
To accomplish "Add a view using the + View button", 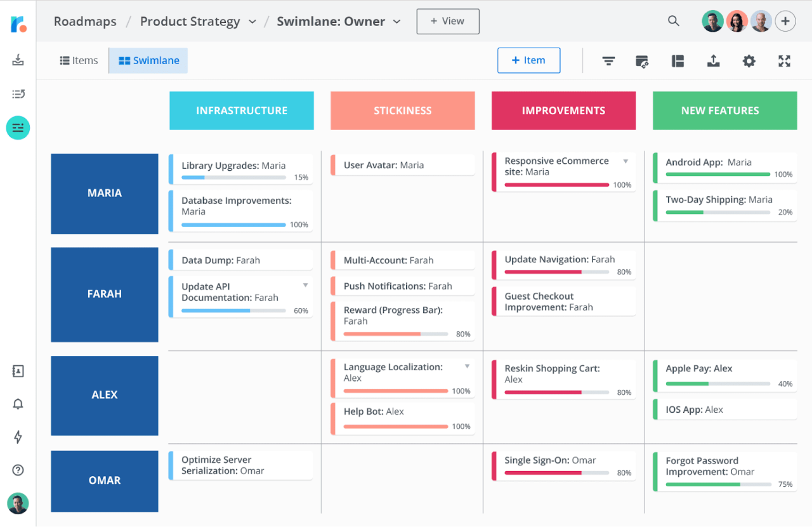I will pos(448,21).
